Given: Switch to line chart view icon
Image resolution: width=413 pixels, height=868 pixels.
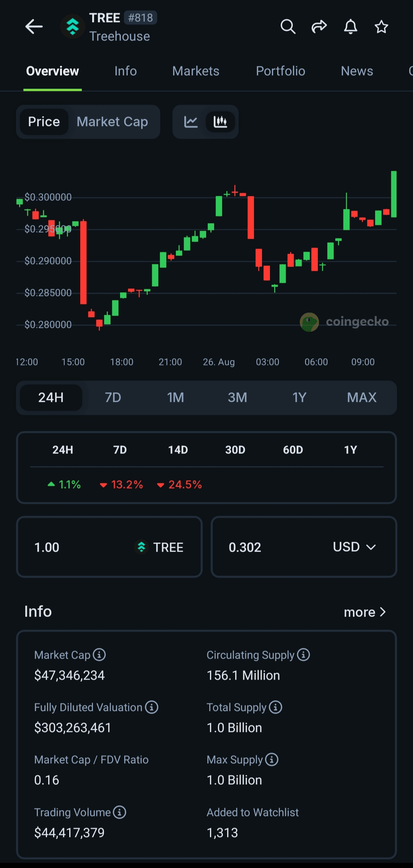Looking at the screenshot, I should pyautogui.click(x=191, y=122).
